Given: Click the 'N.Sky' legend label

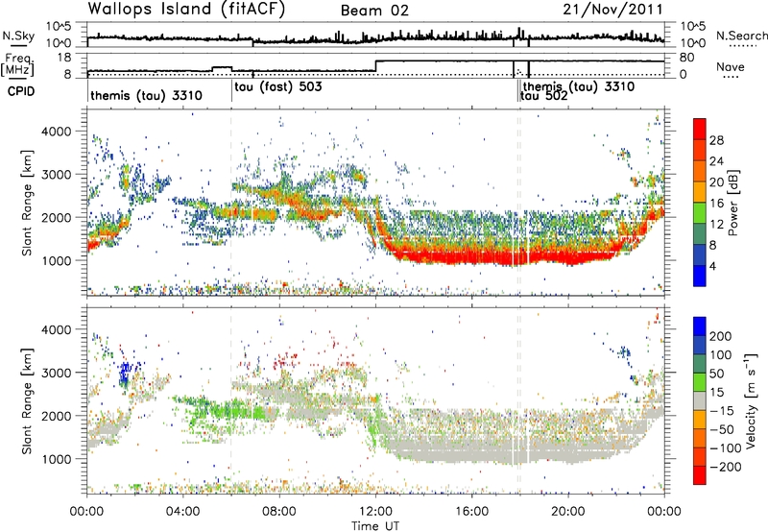Looking at the screenshot, I should [x=18, y=36].
